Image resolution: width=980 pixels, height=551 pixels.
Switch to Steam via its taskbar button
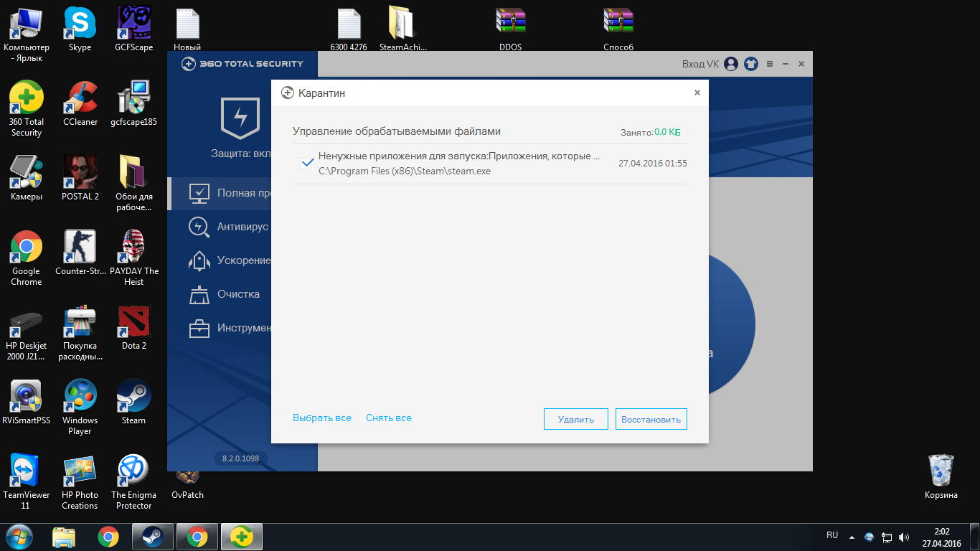(x=153, y=537)
